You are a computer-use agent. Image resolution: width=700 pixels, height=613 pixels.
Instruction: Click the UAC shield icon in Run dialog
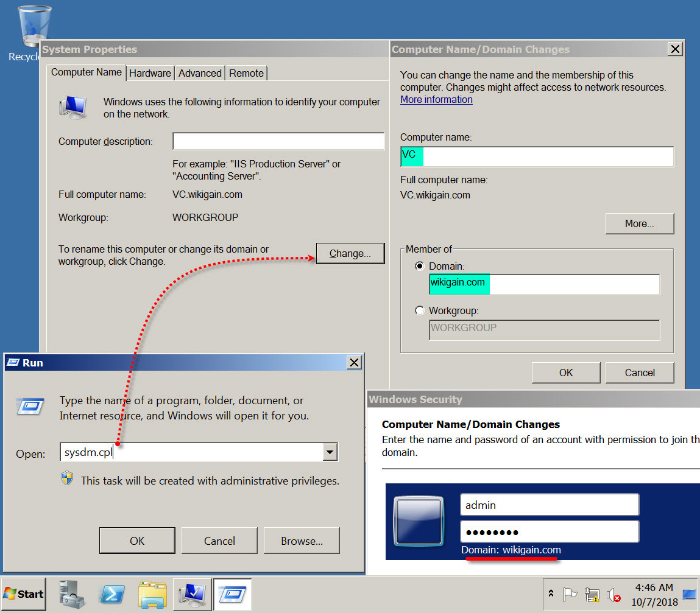pos(67,478)
